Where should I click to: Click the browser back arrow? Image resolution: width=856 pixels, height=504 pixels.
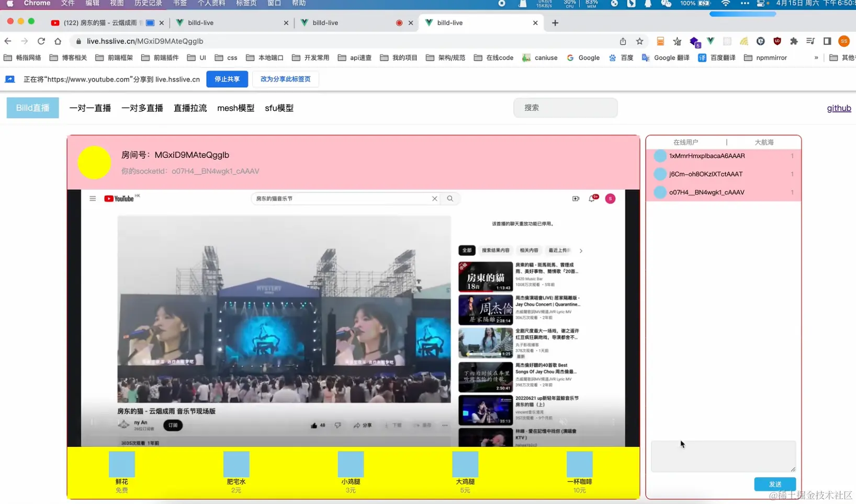[8, 41]
